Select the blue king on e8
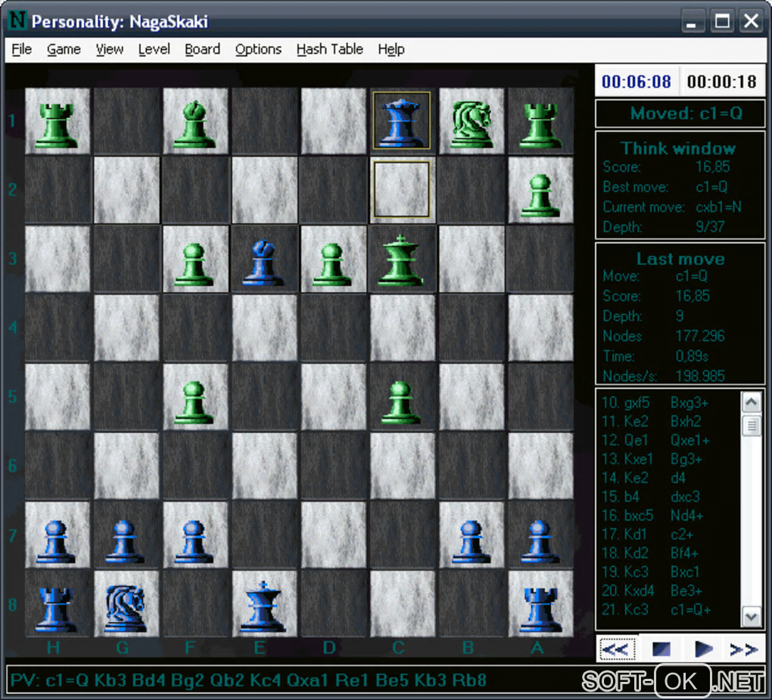This screenshot has width=772, height=700. [263, 605]
